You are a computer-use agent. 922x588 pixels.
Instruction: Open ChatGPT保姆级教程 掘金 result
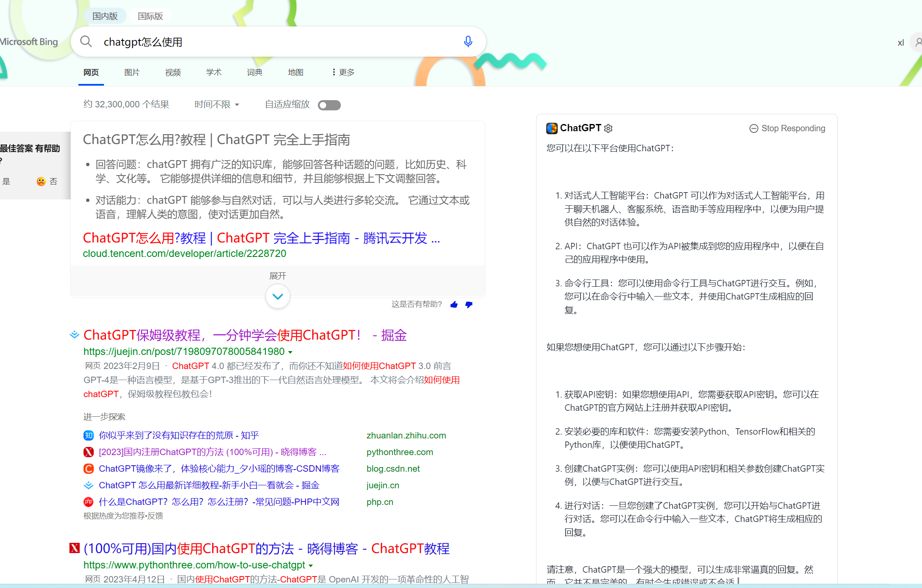[x=245, y=335]
